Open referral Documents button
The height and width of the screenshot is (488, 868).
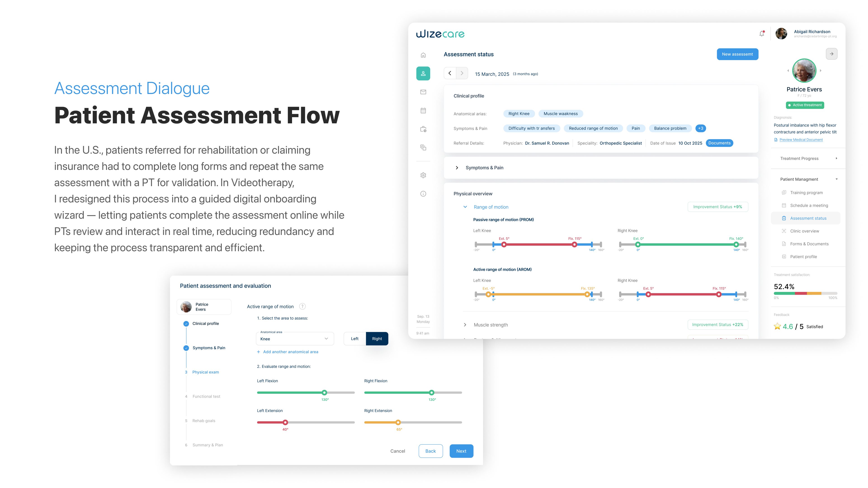pyautogui.click(x=719, y=143)
